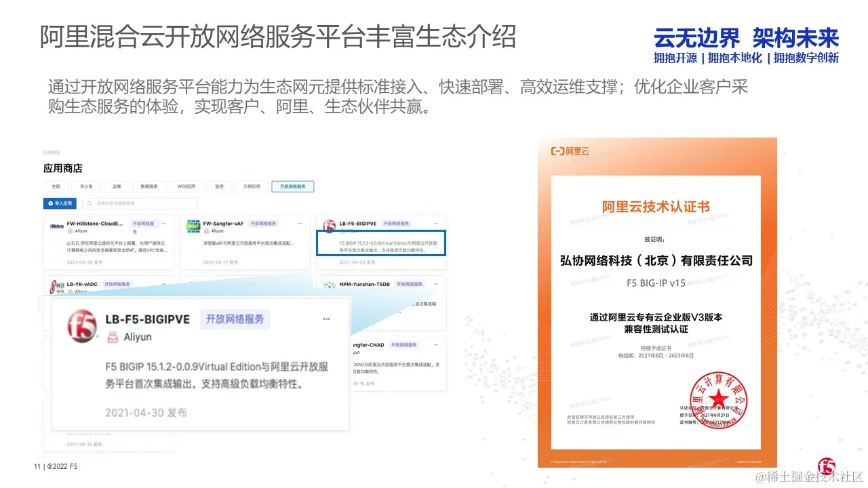Click the Aliyun publisher icon in enlarged card
Screen dimensions: 868x488
coord(113,337)
